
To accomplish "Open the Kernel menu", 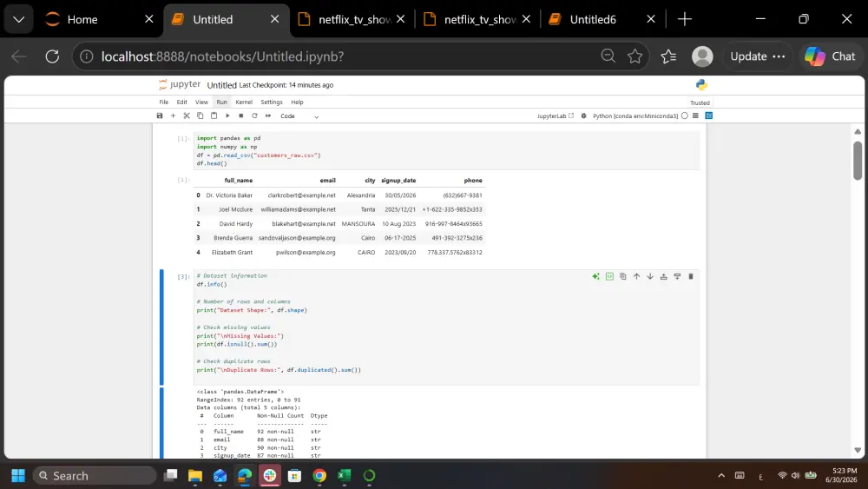I will coord(244,102).
